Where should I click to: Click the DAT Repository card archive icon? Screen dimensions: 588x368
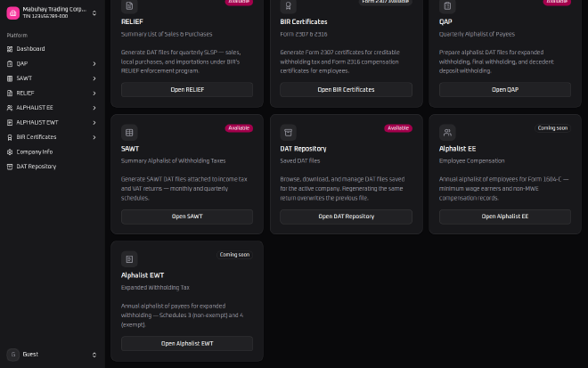(x=289, y=133)
